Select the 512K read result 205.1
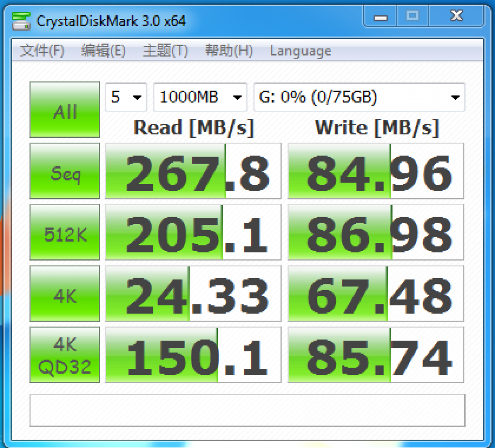 193,232
